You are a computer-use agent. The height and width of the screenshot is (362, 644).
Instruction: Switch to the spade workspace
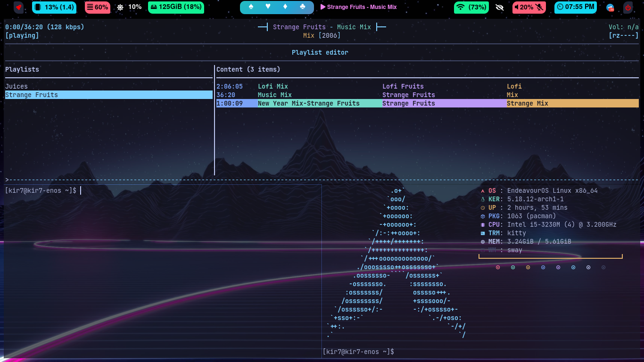click(251, 7)
